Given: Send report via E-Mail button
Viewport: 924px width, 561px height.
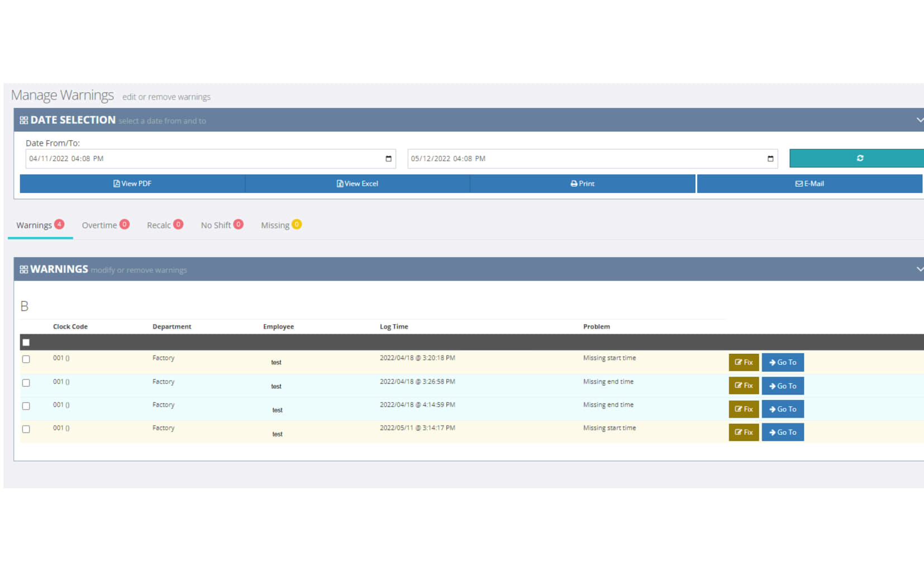Looking at the screenshot, I should (809, 183).
